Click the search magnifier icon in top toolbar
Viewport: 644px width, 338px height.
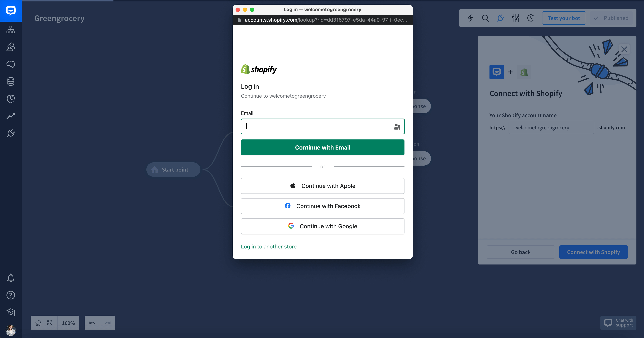click(x=485, y=18)
